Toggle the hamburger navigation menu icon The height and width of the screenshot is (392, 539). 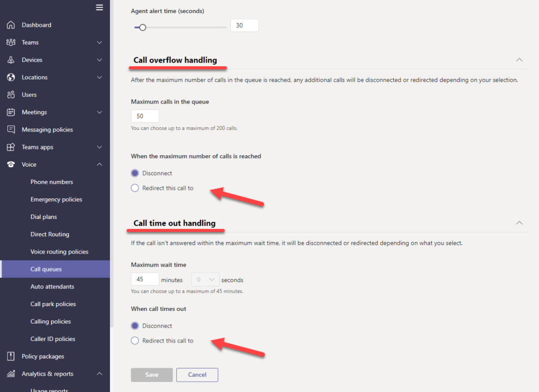point(99,7)
